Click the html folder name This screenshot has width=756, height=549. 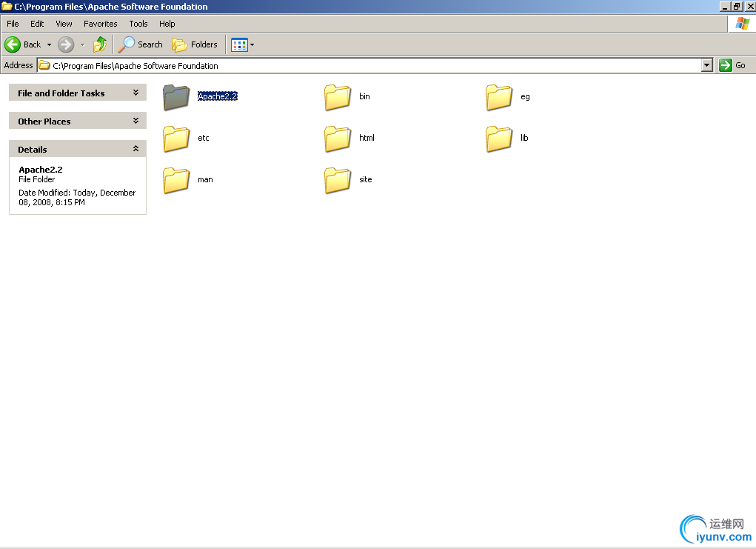pos(367,138)
